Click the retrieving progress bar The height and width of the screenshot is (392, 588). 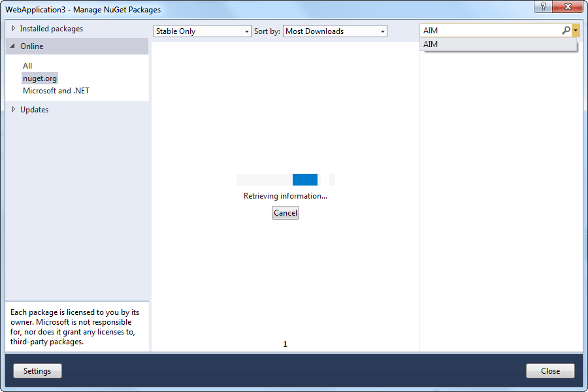(x=286, y=180)
